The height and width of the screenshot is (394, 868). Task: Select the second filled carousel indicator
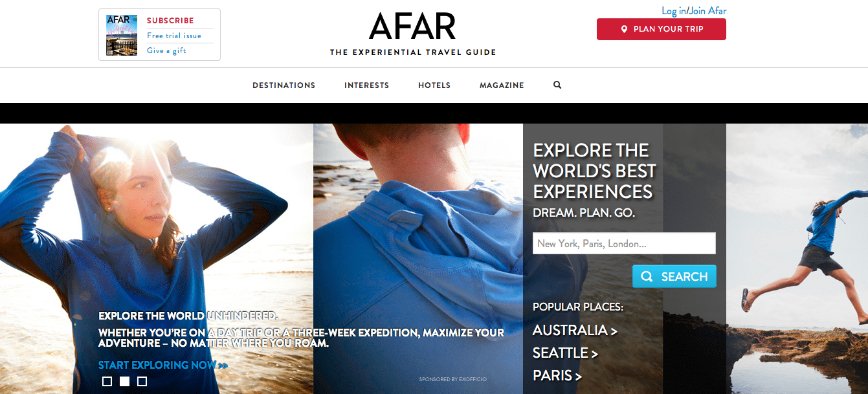point(125,381)
